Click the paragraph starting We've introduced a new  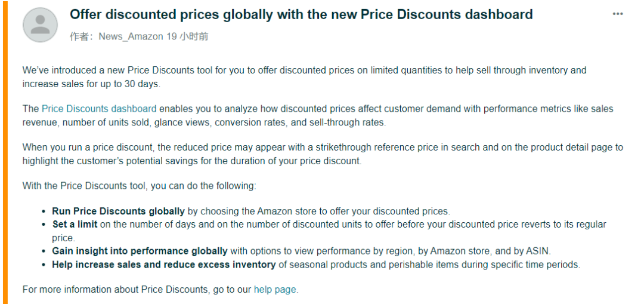304,77
